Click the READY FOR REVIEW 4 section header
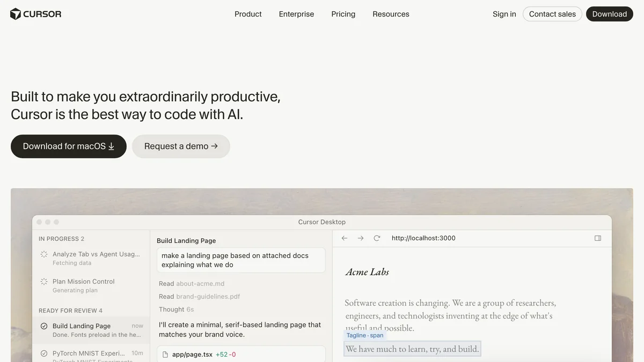644x362 pixels. click(x=70, y=311)
